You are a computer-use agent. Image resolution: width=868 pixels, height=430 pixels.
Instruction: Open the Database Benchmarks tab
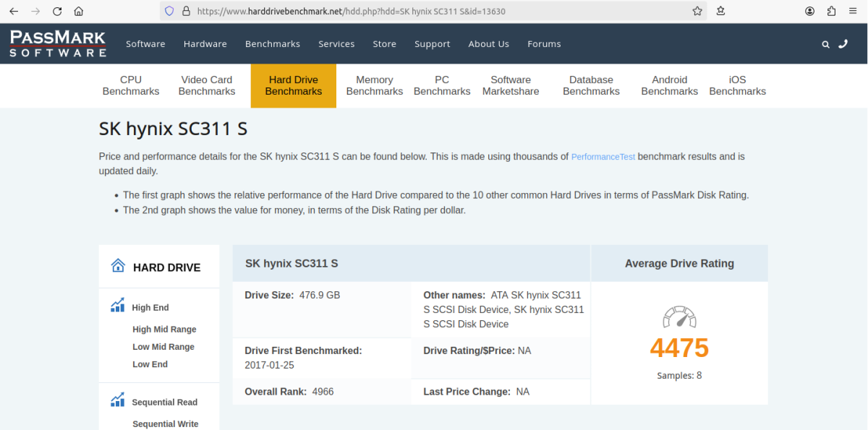tap(591, 85)
